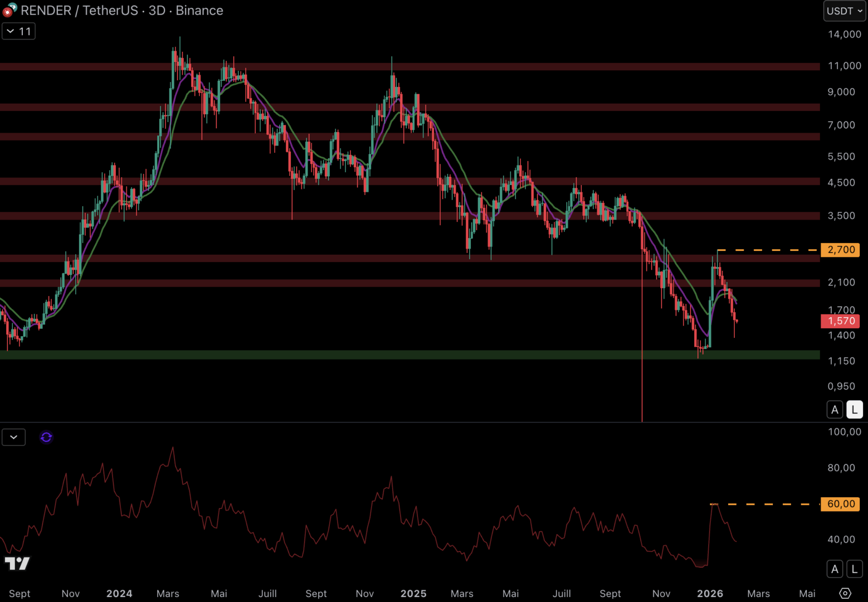Select the orange 2,700 price label
The width and height of the screenshot is (868, 602).
[841, 250]
